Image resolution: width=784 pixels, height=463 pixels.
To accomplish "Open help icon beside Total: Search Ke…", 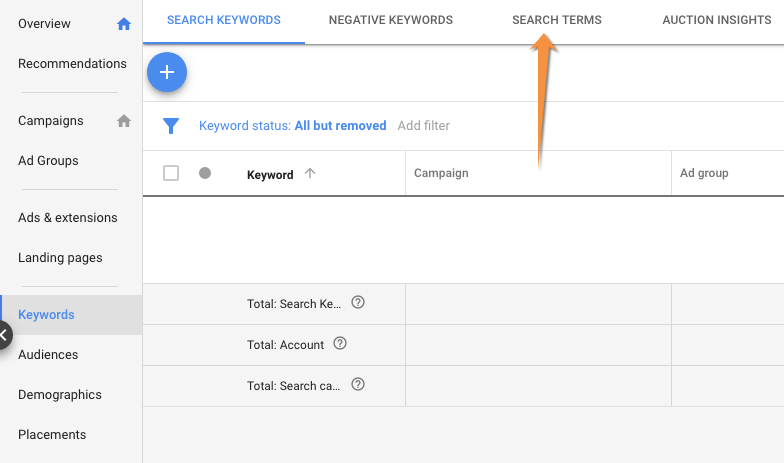I will click(x=358, y=303).
